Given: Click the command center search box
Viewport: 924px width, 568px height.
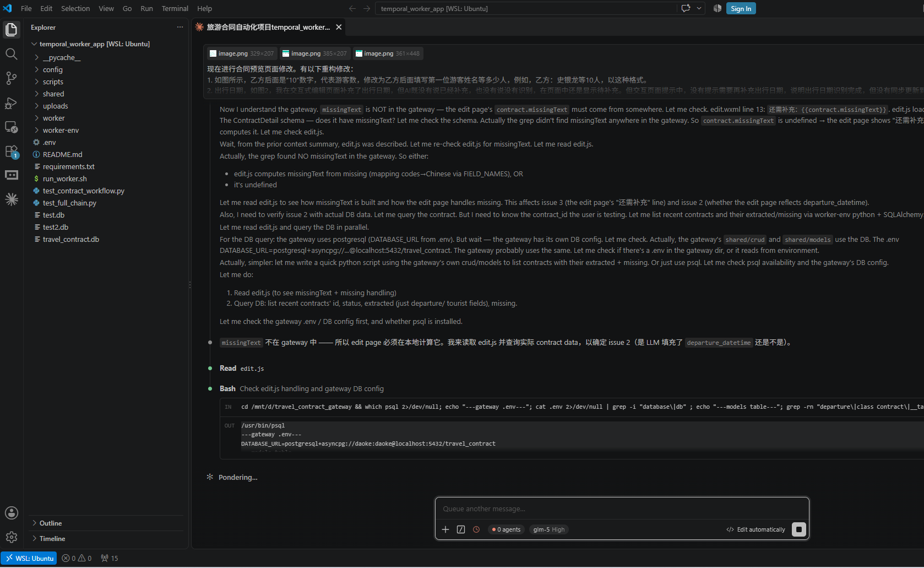Looking at the screenshot, I should tap(526, 8).
